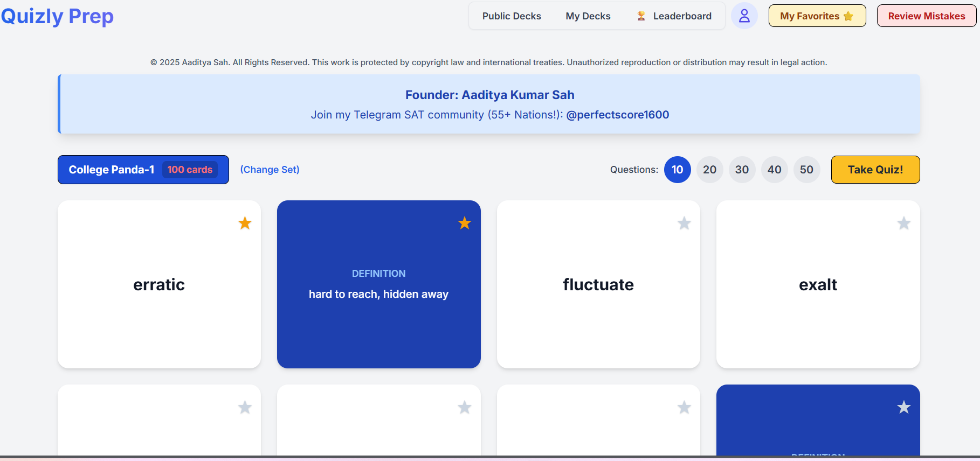
Task: Open My Favorites list
Action: 817,16
